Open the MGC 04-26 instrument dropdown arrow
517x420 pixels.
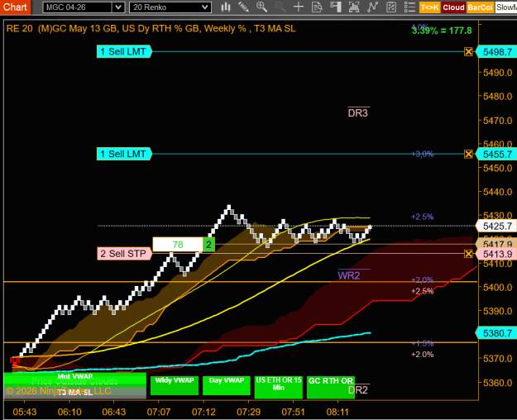[118, 7]
